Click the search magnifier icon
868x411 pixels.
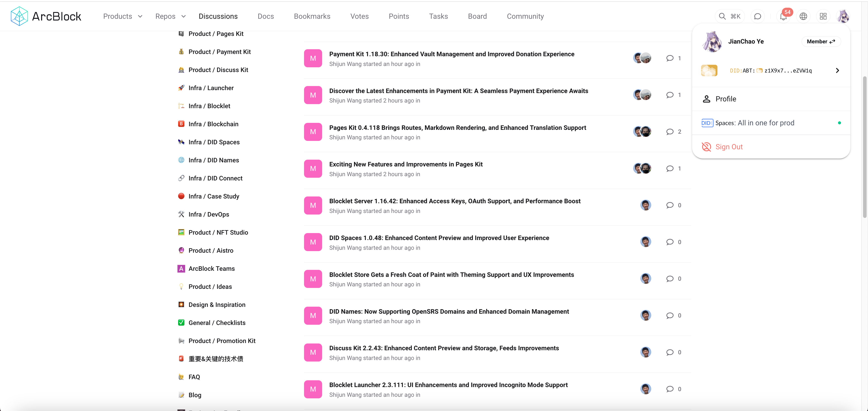pos(722,16)
